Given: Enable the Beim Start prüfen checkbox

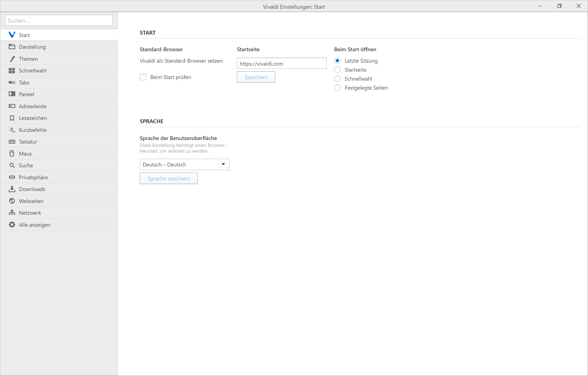Looking at the screenshot, I should (143, 77).
